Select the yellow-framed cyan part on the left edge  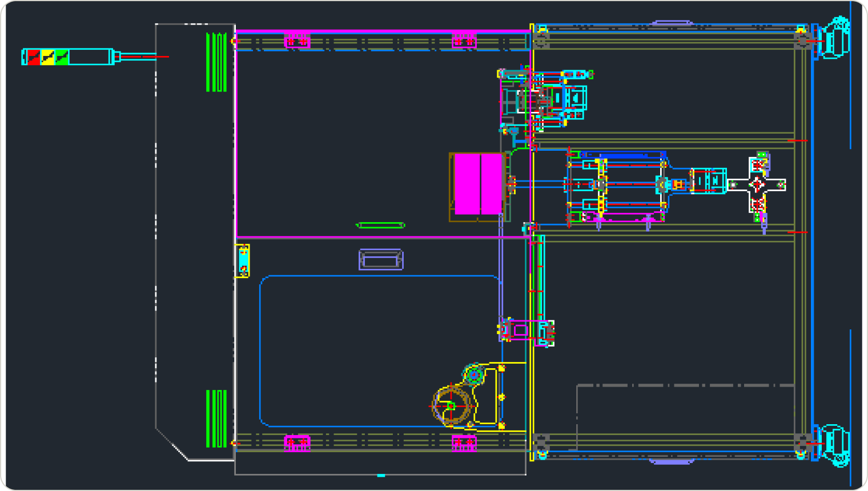(x=243, y=261)
